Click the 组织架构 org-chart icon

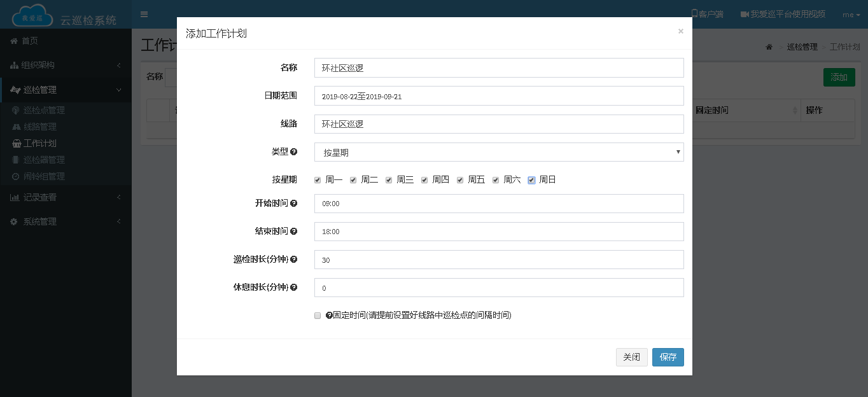click(x=17, y=65)
